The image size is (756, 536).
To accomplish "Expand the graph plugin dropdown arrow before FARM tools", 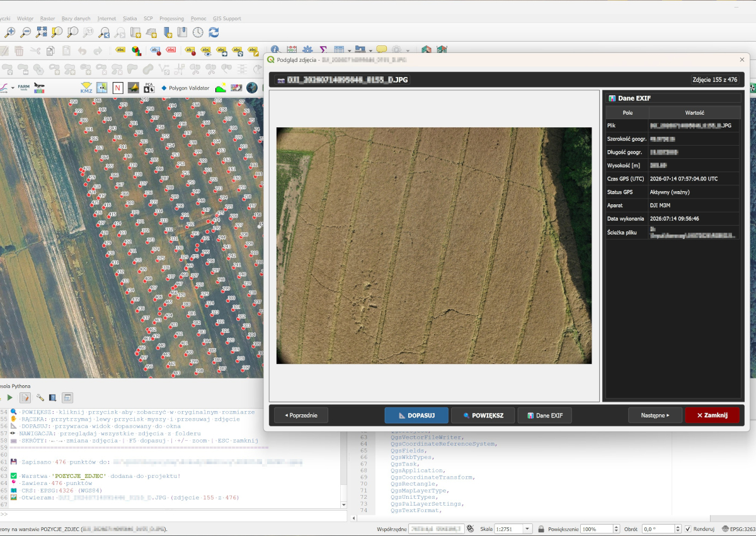I will click(x=12, y=88).
